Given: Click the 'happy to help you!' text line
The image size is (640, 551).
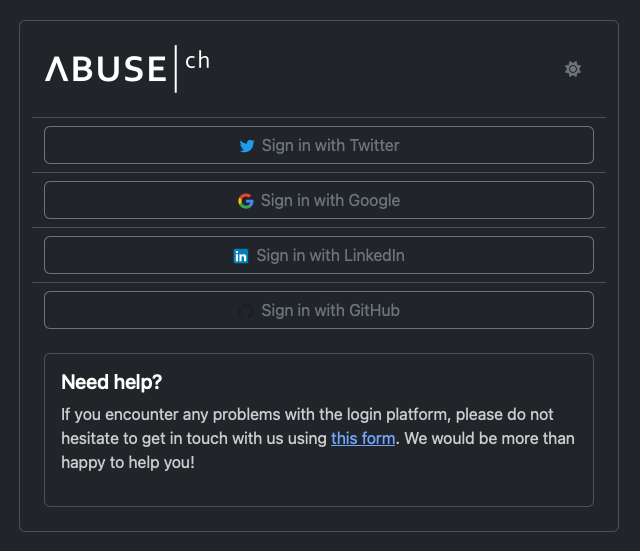Looking at the screenshot, I should (127, 462).
